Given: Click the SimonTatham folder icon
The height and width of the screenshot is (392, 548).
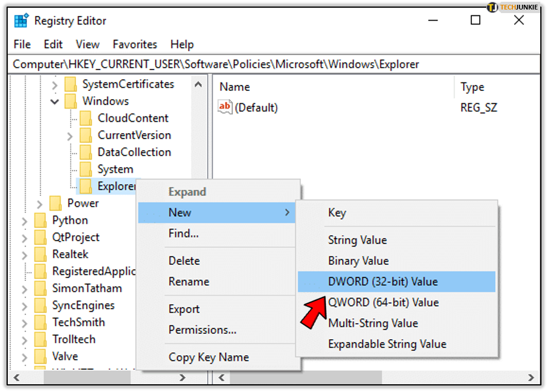Looking at the screenshot, I should pyautogui.click(x=40, y=288).
